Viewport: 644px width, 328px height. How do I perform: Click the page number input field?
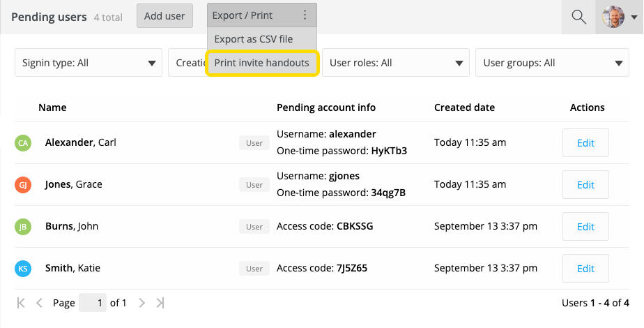(x=93, y=303)
